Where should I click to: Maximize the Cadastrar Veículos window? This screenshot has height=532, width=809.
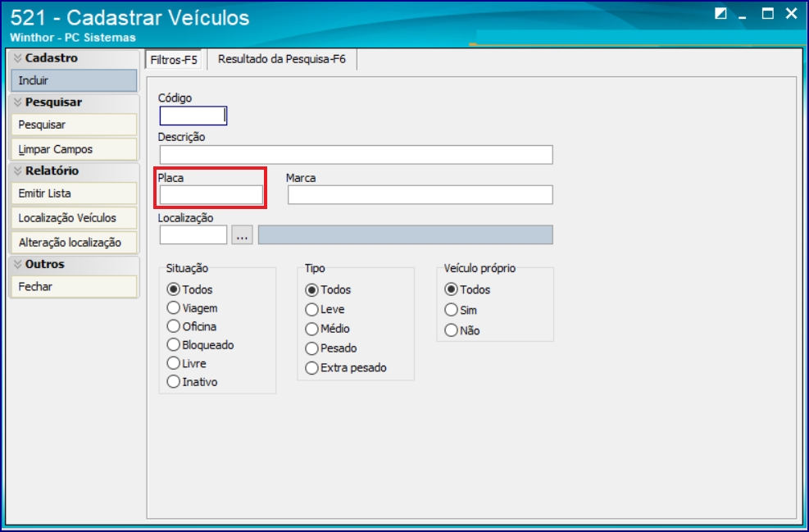[768, 14]
